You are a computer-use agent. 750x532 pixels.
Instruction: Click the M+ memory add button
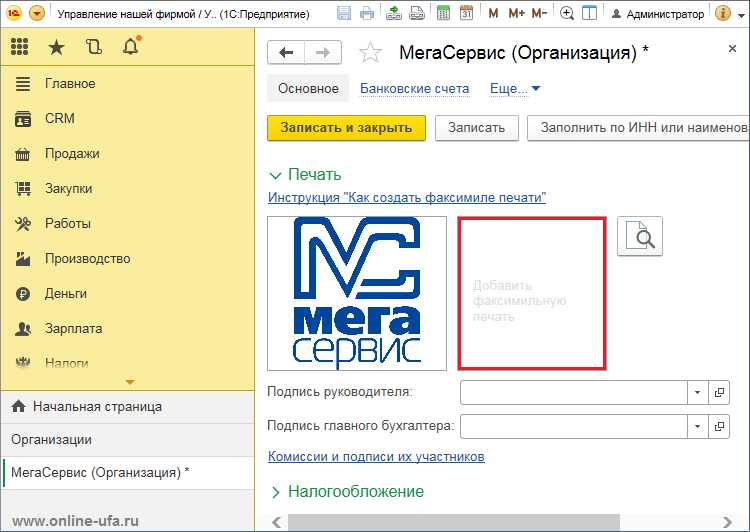click(x=517, y=13)
